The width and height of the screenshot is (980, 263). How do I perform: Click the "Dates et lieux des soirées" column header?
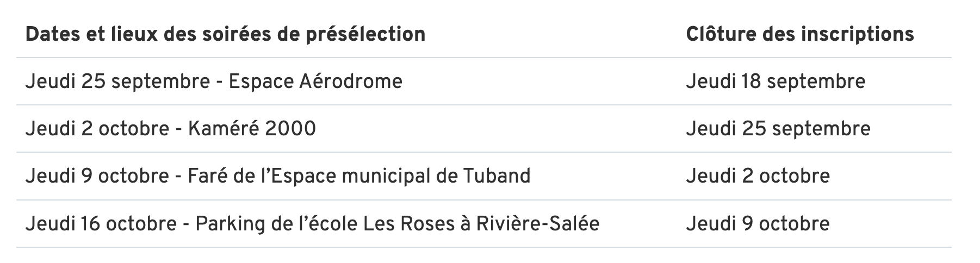225,34
